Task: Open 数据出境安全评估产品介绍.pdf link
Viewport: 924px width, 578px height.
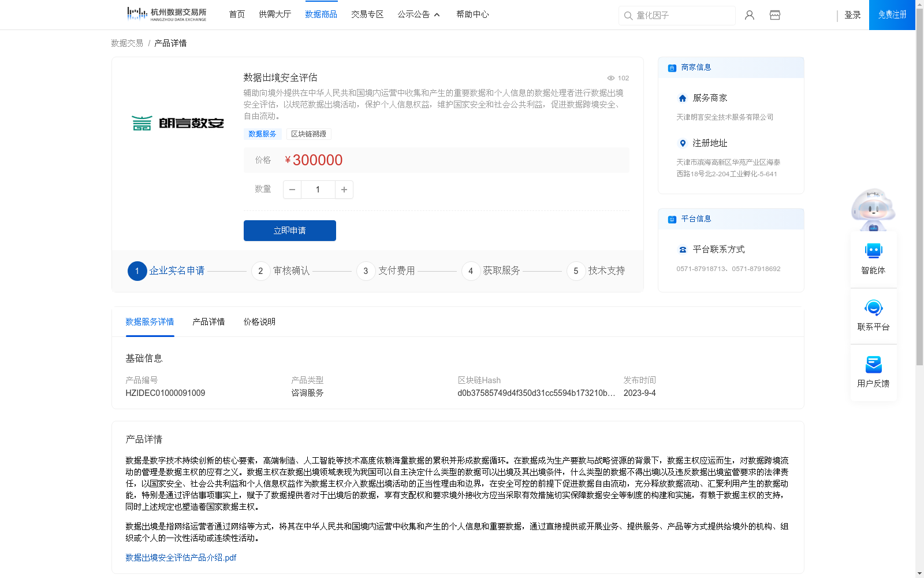Action: coord(181,558)
